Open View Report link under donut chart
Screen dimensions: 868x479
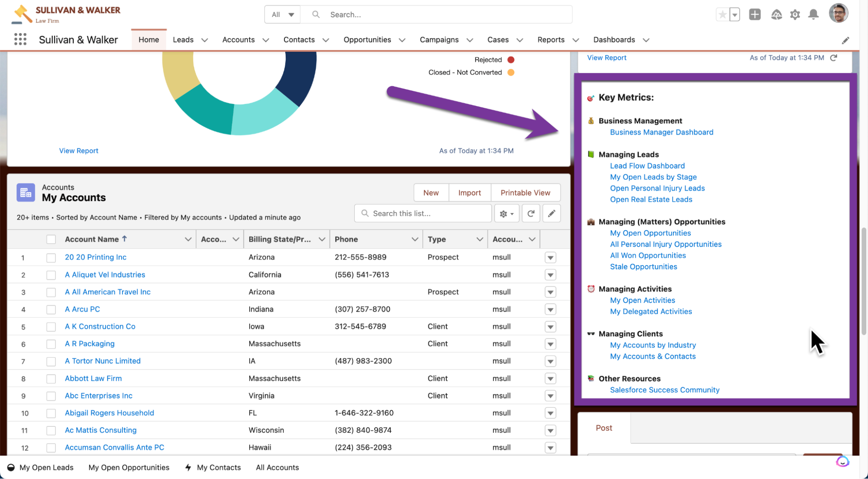coord(79,151)
